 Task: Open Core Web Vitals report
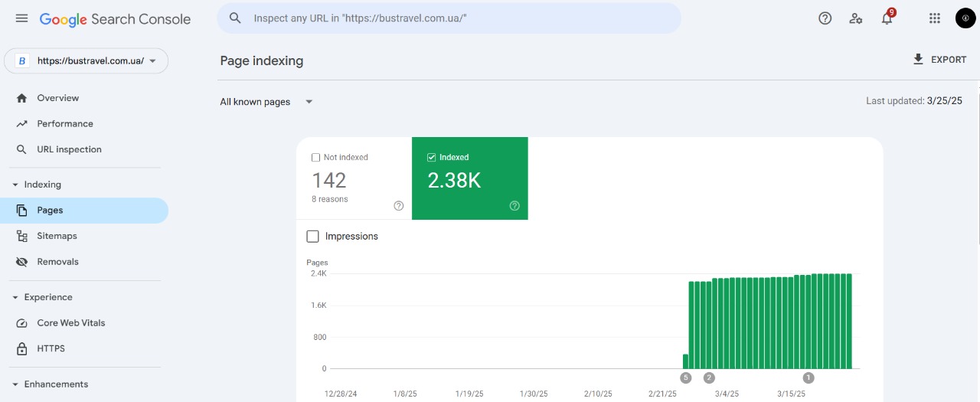click(x=70, y=322)
